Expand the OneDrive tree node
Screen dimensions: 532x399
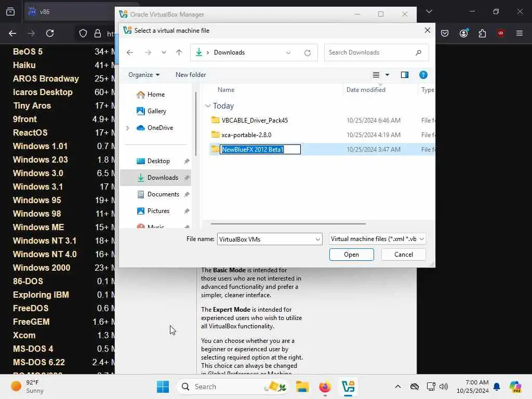click(x=128, y=128)
